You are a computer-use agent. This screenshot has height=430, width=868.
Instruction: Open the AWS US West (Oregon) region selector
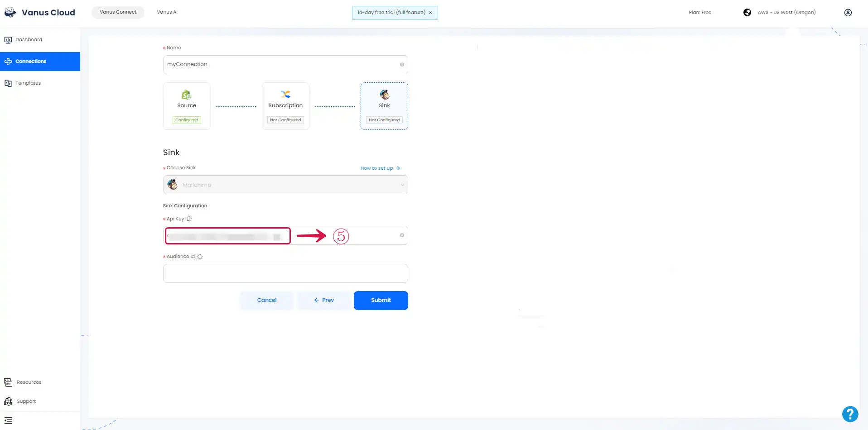pos(786,13)
